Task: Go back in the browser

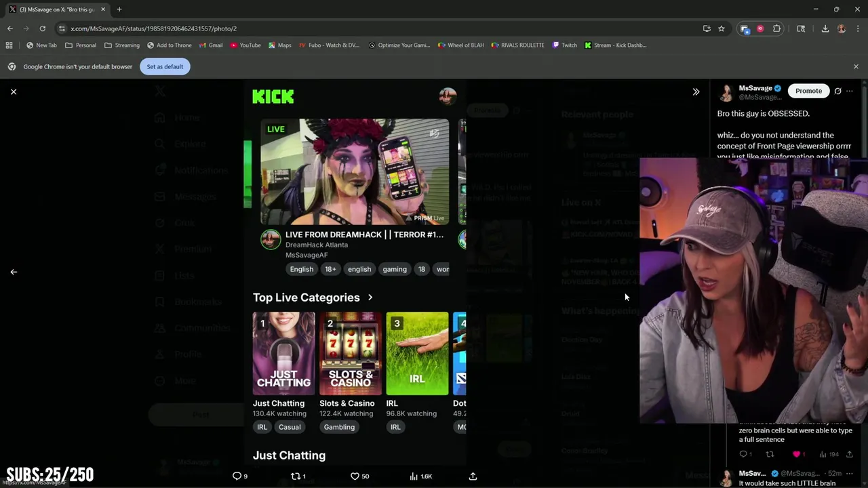Action: tap(10, 28)
